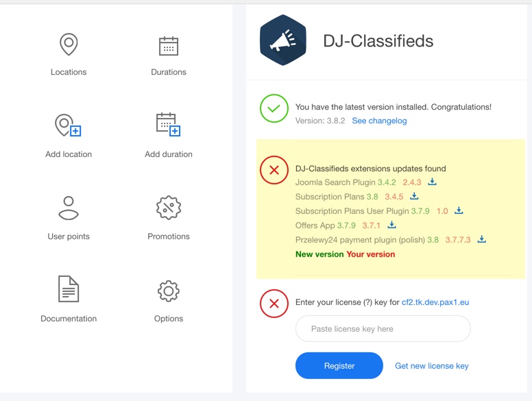This screenshot has width=532, height=401.
Task: Click the Add duration calendar-plus icon
Action: [x=168, y=125]
